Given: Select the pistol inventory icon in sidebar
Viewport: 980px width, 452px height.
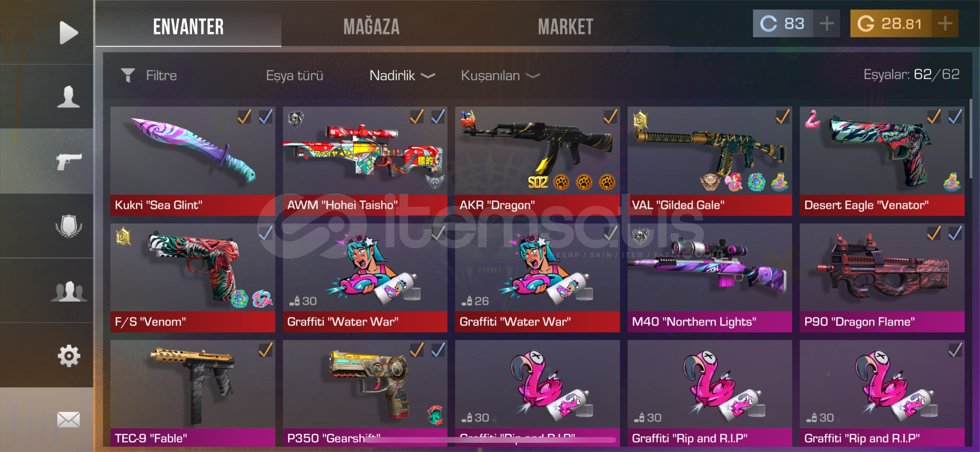Looking at the screenshot, I should point(69,161).
